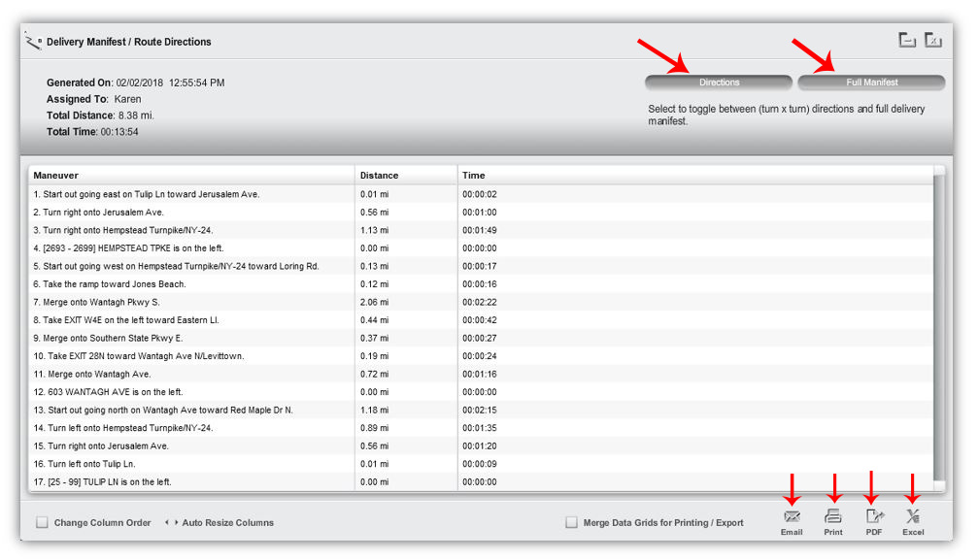Select row 17 [25 - 99] TULIP LN on the left
Screen dimensions: 978x560
coord(481,482)
